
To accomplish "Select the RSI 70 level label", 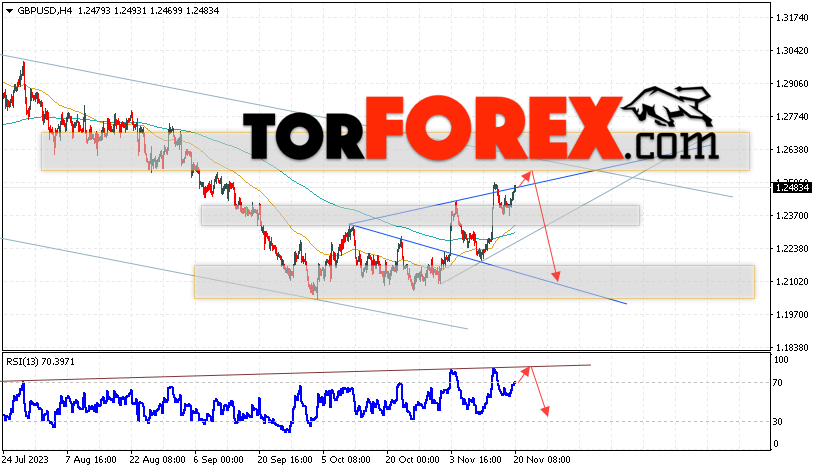I will [x=777, y=383].
